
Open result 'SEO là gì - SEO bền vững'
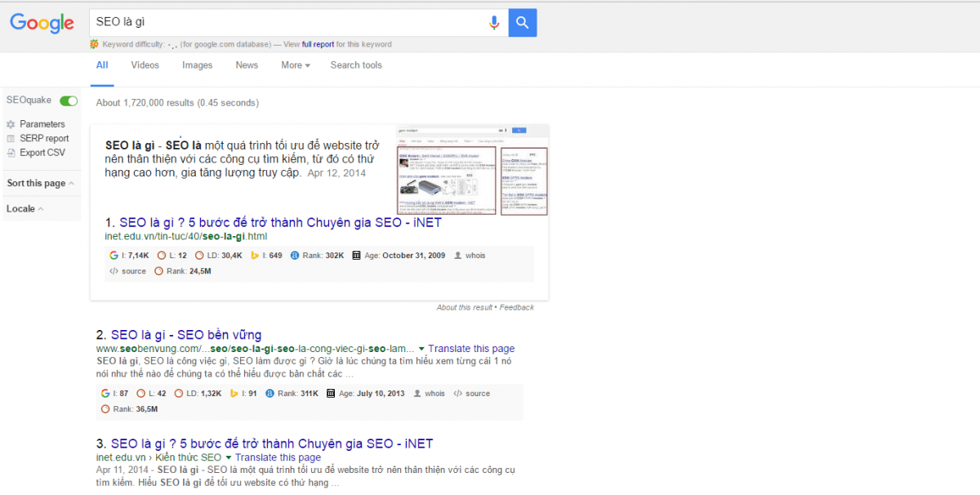click(x=186, y=335)
